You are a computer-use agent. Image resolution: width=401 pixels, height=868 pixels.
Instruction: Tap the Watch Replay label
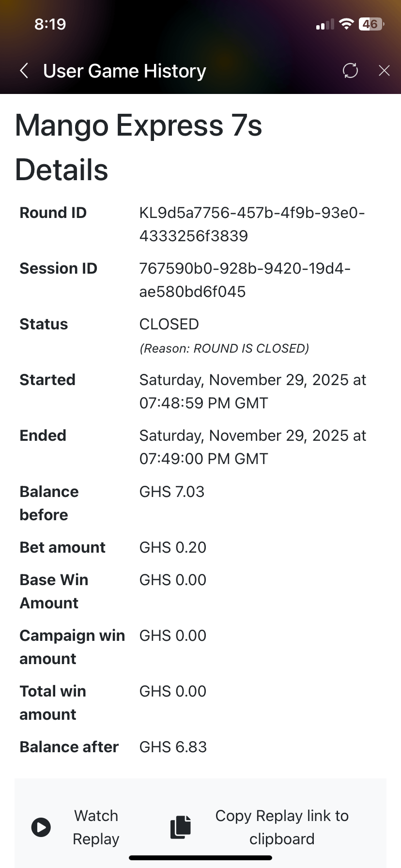click(x=96, y=827)
